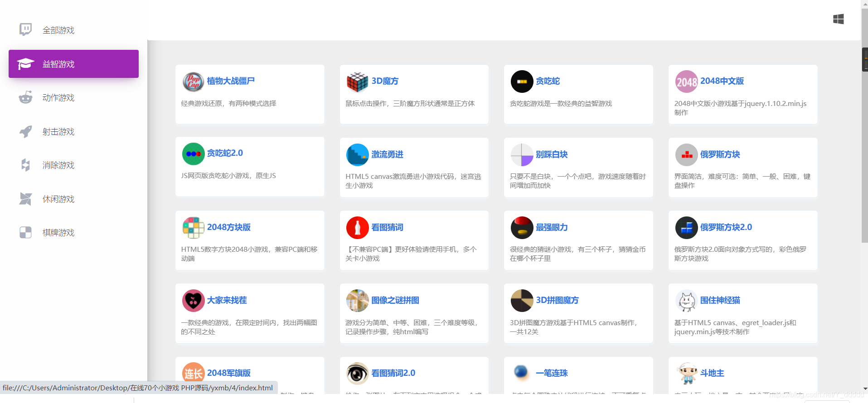Click the 看图猜词2.0 eye icon

(x=358, y=374)
